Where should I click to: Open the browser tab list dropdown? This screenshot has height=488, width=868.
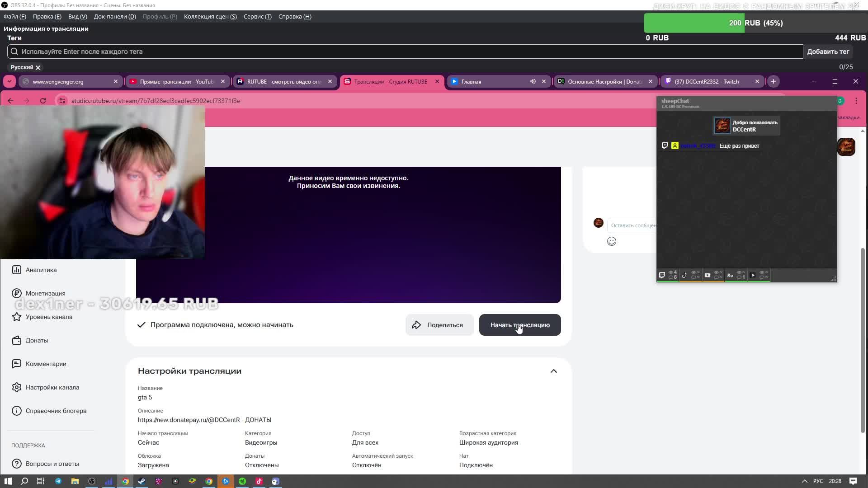9,81
